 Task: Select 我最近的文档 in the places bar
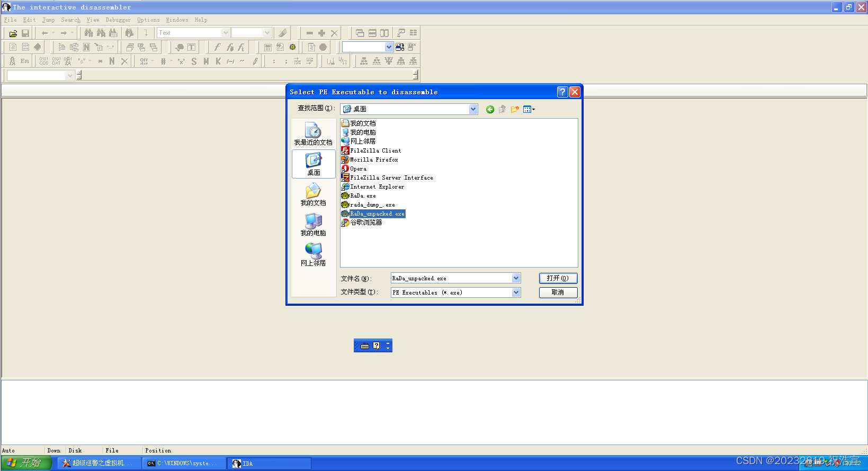click(x=314, y=134)
